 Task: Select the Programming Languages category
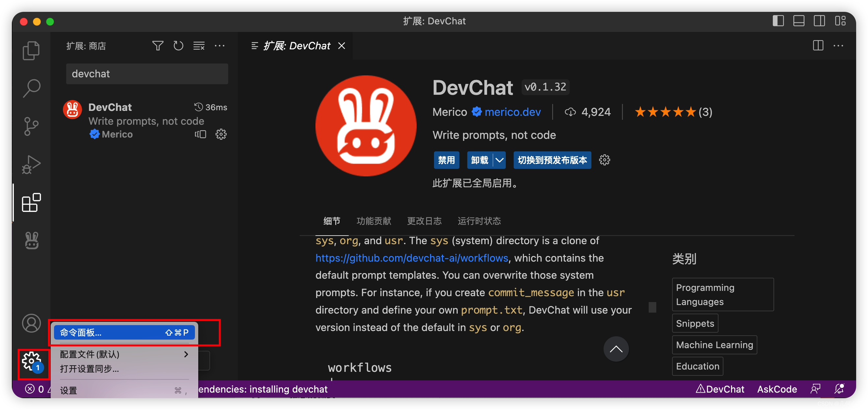[x=723, y=295]
